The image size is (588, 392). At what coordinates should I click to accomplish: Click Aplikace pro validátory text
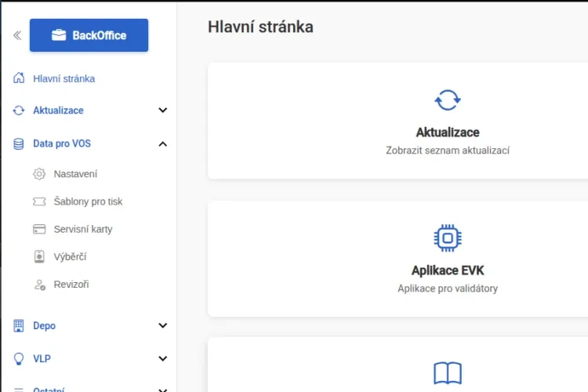448,289
